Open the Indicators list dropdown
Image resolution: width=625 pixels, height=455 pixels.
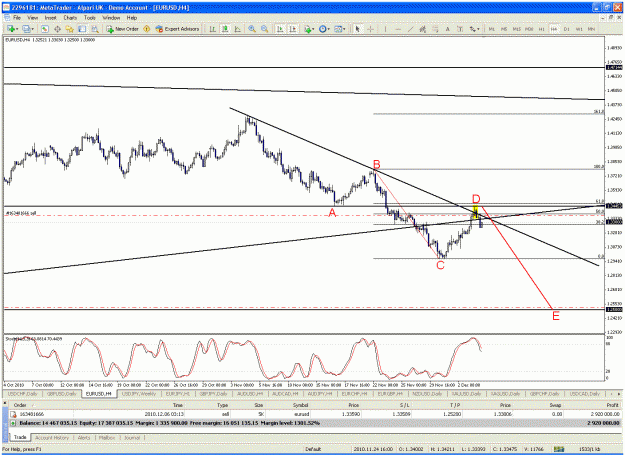point(309,29)
